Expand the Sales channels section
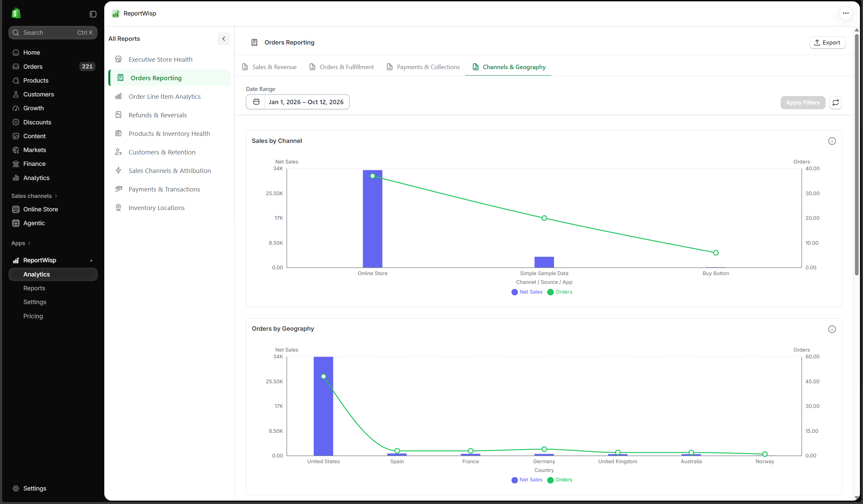Screen dimensions: 863x504 point(34,196)
